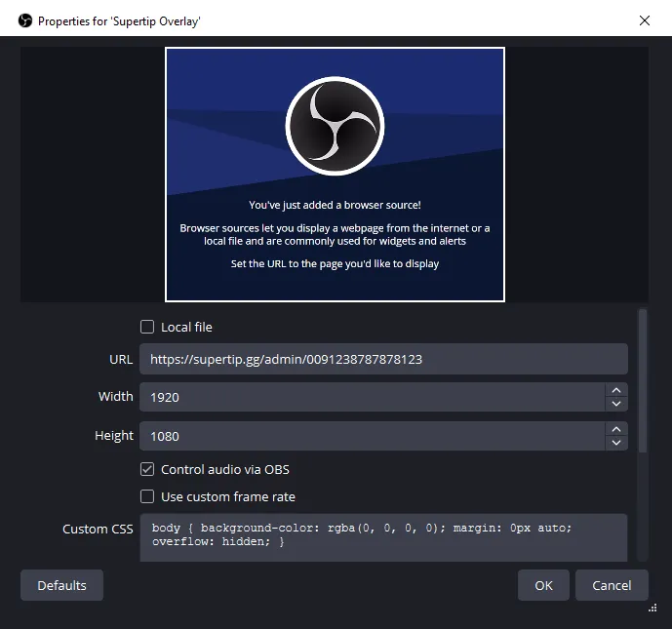Click the window resize grip icon
This screenshot has height=629, width=672.
[652, 608]
